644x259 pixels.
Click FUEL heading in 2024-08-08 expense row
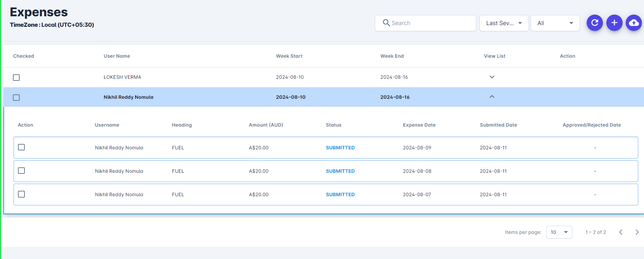[178, 171]
